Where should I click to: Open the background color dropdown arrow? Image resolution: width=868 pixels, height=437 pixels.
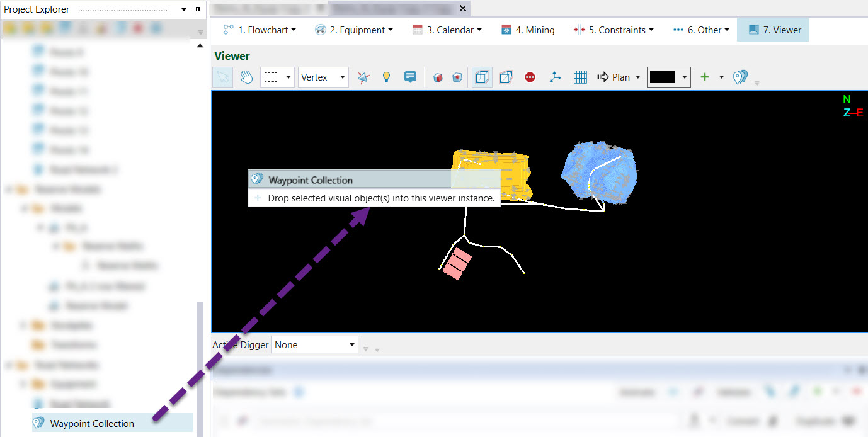[x=684, y=77]
